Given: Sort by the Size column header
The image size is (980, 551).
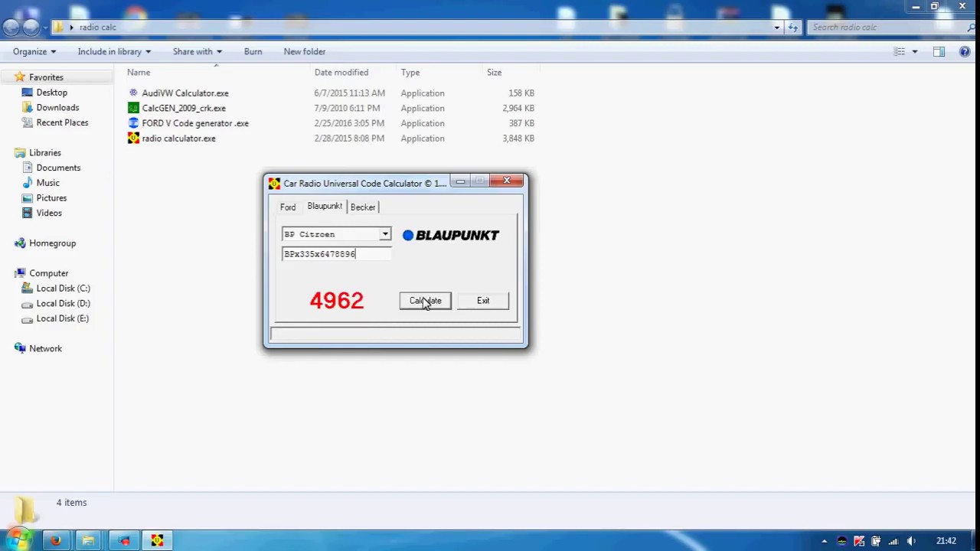Looking at the screenshot, I should (x=495, y=73).
